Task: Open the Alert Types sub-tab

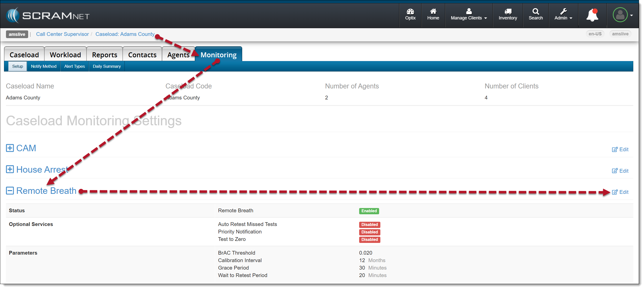Action: tap(74, 67)
